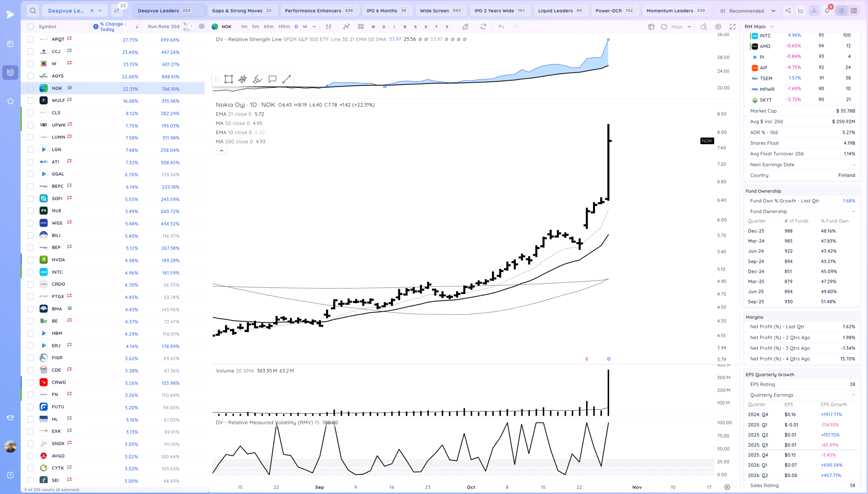Click the search magnifier icon
Viewport: 868px width, 494px height.
pos(33,11)
